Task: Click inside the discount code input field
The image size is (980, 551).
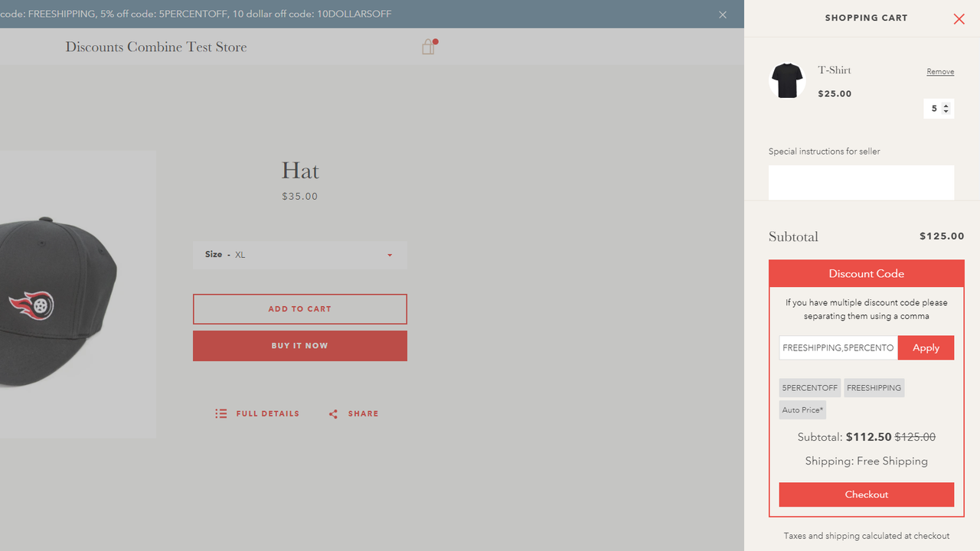Action: click(x=838, y=347)
